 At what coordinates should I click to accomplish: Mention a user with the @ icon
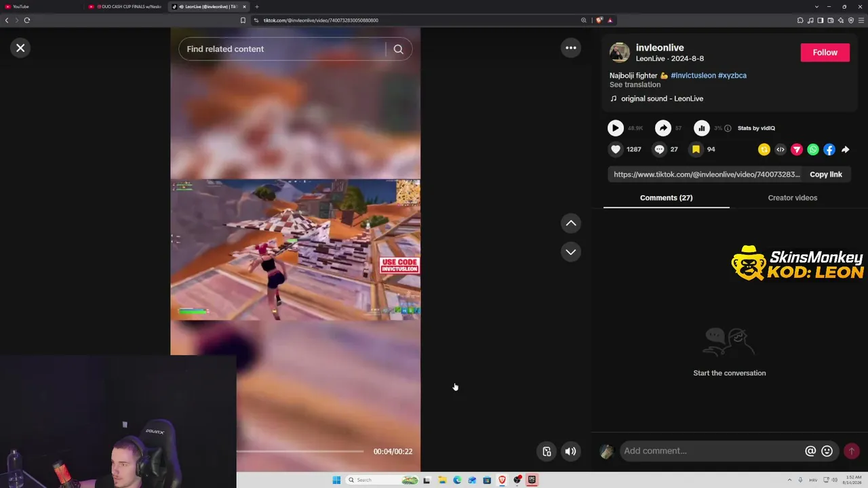coord(810,451)
